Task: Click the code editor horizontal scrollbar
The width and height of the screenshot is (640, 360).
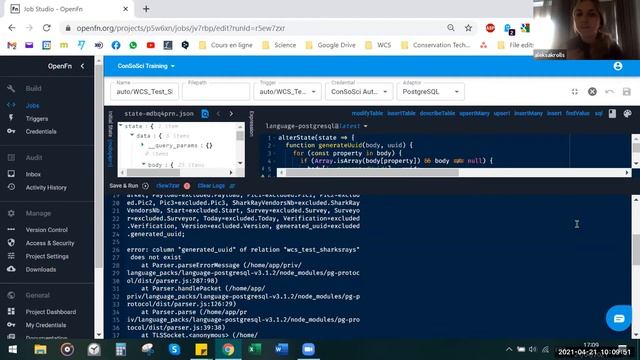Action: coord(372,173)
